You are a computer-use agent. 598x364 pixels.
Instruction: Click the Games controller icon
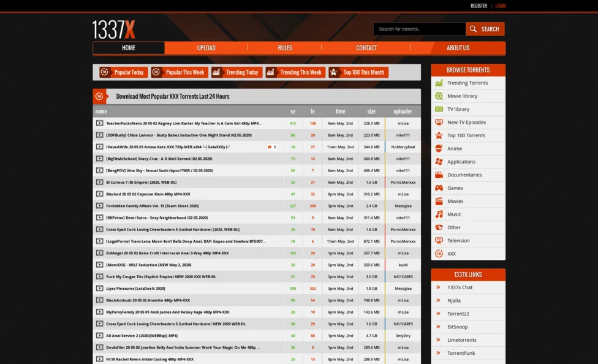click(439, 188)
